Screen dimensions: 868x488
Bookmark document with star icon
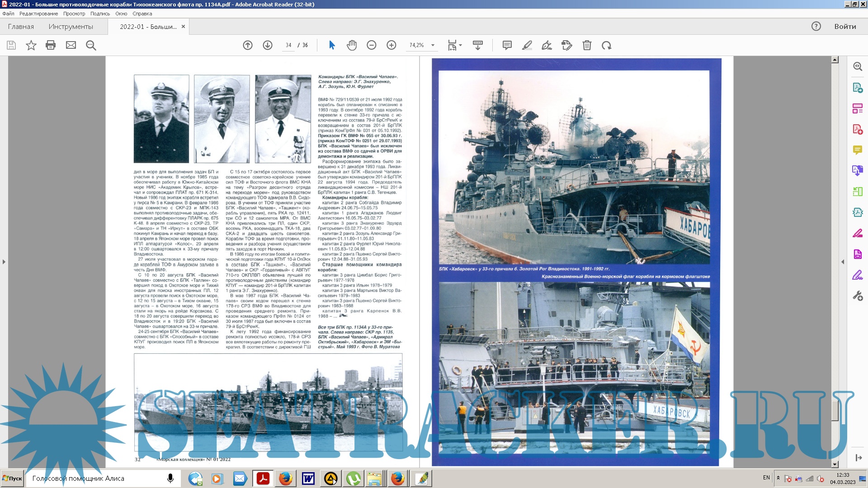click(31, 45)
